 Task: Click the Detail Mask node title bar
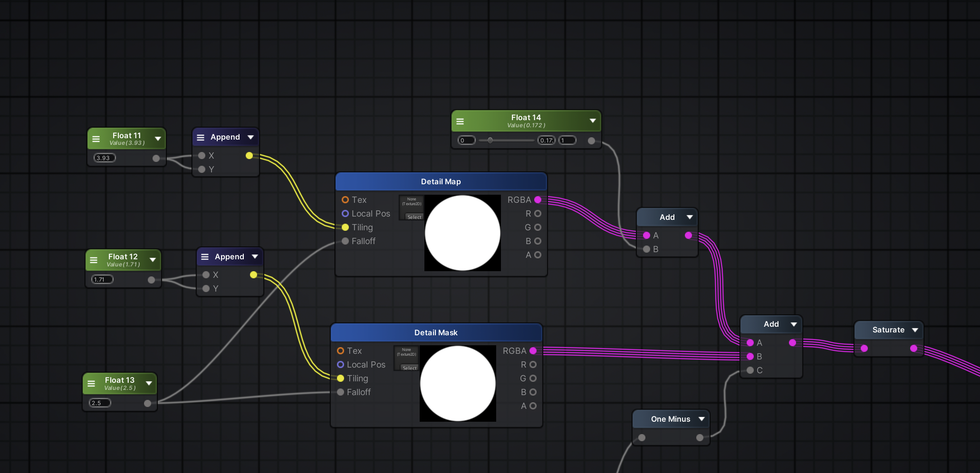tap(436, 332)
